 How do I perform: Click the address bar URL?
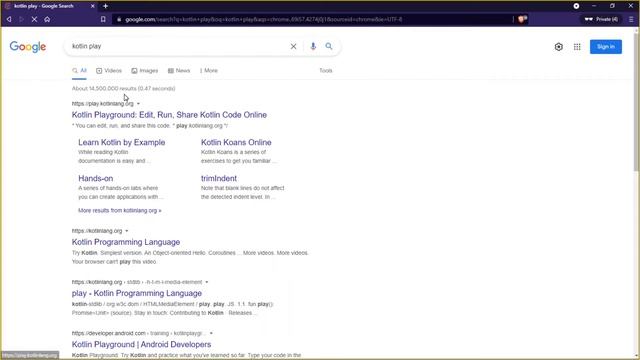(263, 19)
